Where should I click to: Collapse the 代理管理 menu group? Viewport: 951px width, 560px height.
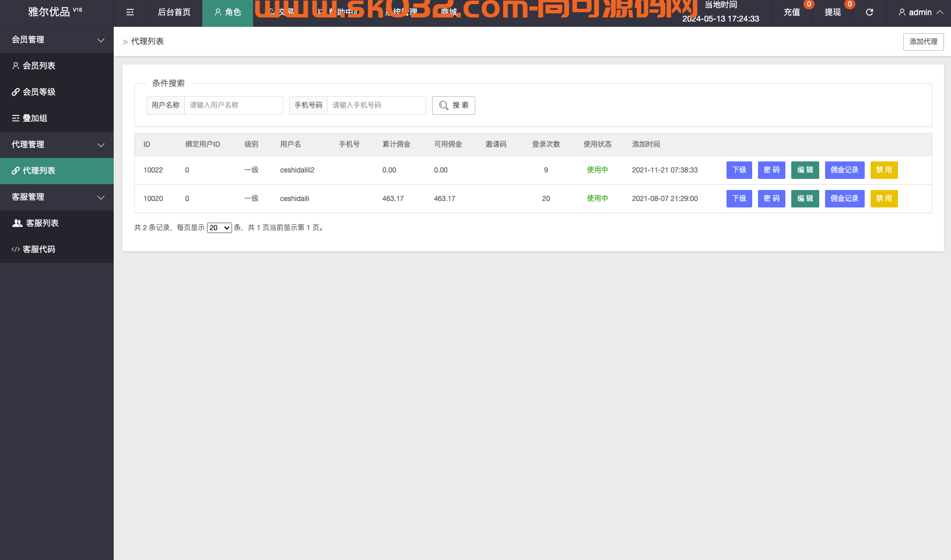point(57,145)
